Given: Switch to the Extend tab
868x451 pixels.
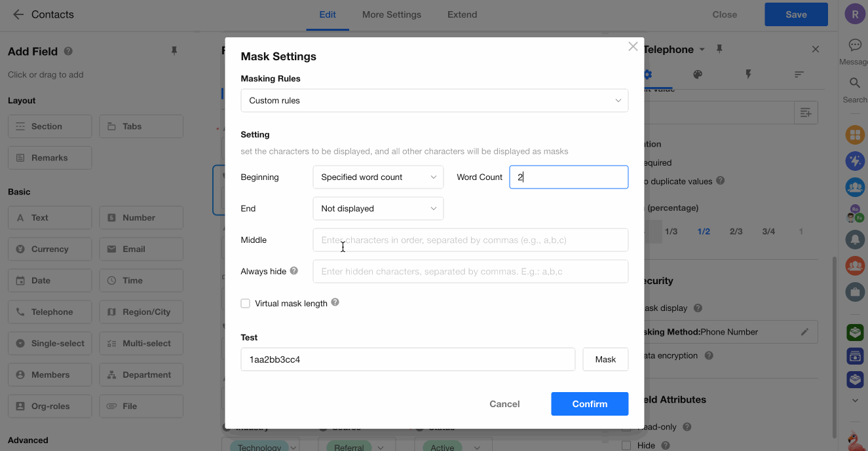Looking at the screenshot, I should pos(462,14).
